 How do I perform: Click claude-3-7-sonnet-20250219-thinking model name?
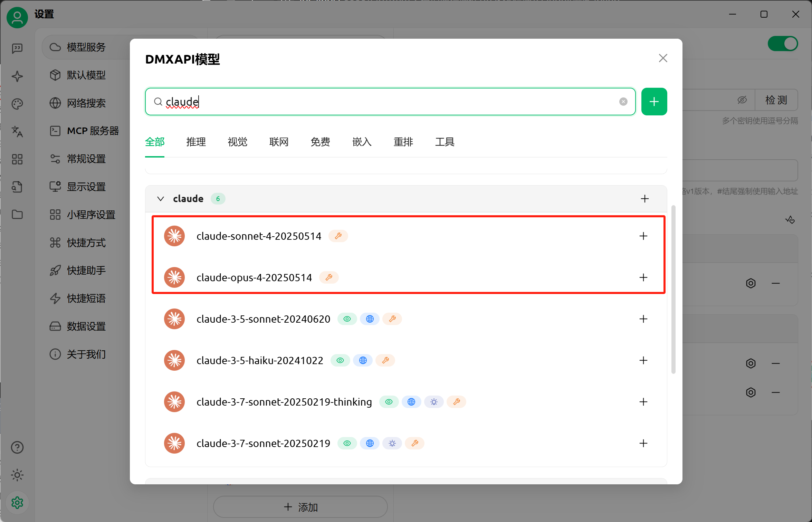(x=284, y=402)
